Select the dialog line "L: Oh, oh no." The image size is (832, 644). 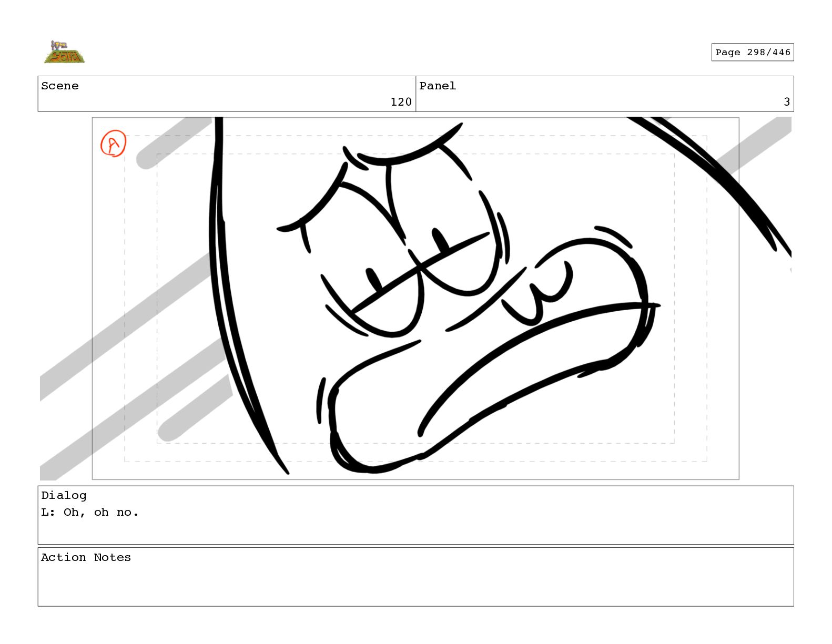point(90,512)
